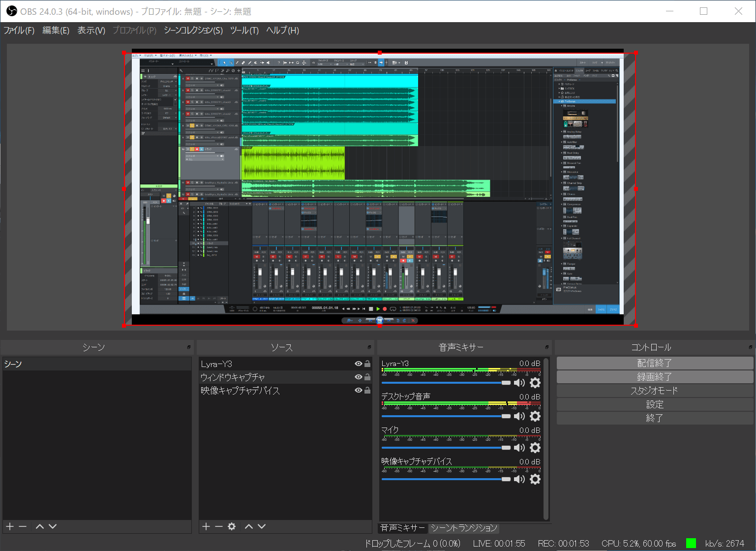This screenshot has height=551, width=756.
Task: Click the Lyra-Y3 volume slider
Action: coord(446,383)
